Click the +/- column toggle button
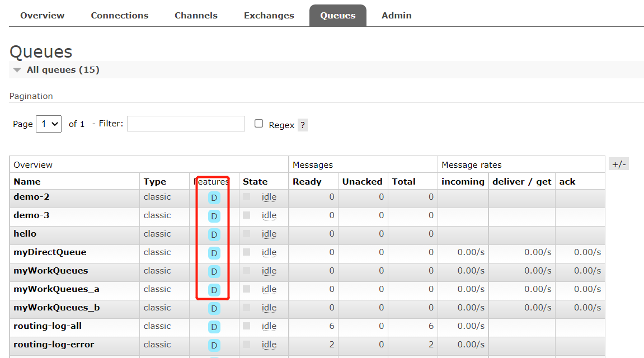This screenshot has width=644, height=358. coord(619,164)
